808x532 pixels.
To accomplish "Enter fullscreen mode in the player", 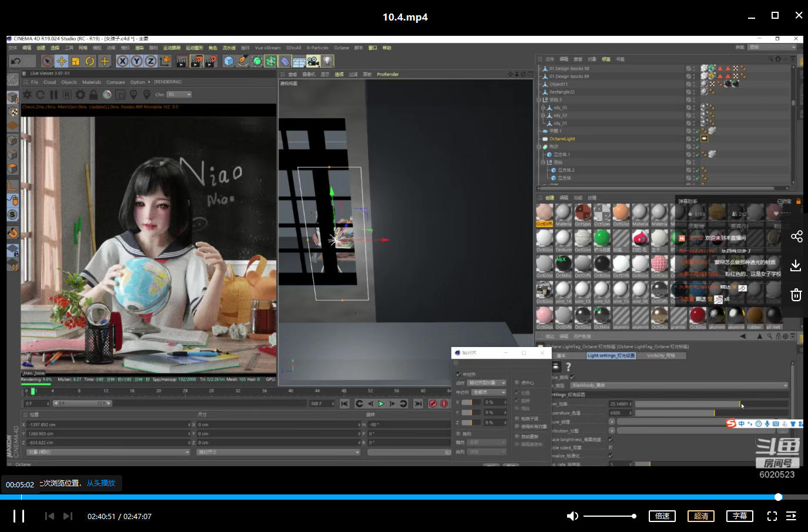I will [772, 516].
